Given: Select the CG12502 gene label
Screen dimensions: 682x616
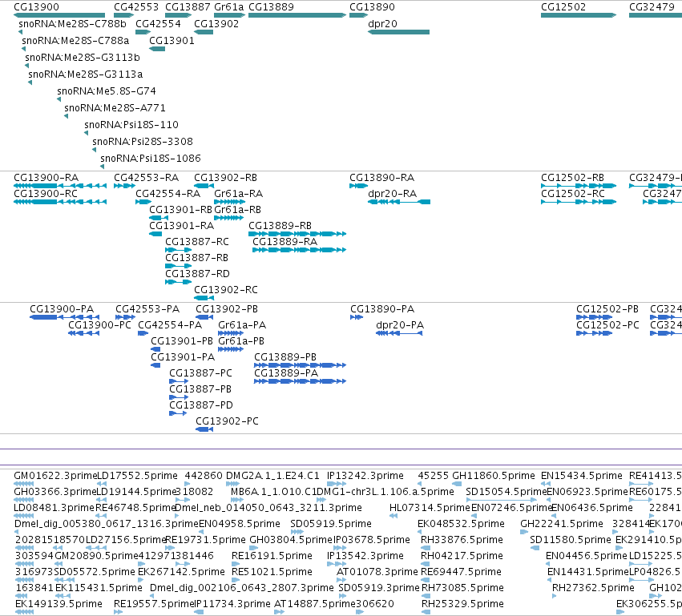Looking at the screenshot, I should click(563, 7).
